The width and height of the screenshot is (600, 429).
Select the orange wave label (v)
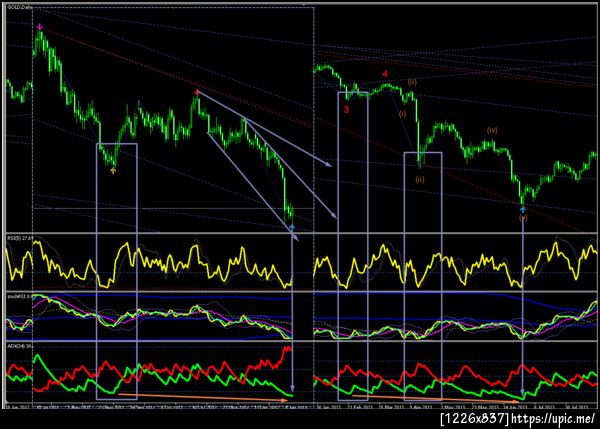pyautogui.click(x=523, y=218)
